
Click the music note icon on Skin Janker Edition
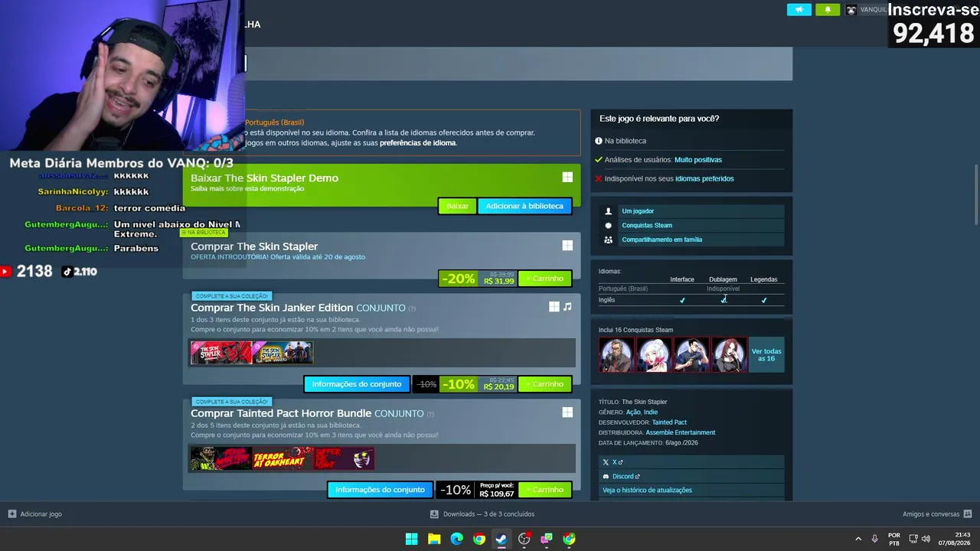(567, 307)
